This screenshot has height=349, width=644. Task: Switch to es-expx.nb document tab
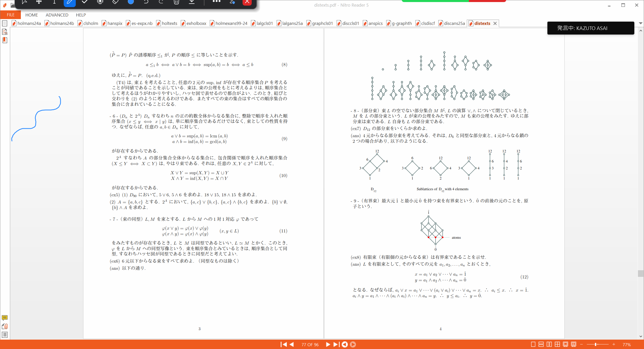(x=139, y=23)
